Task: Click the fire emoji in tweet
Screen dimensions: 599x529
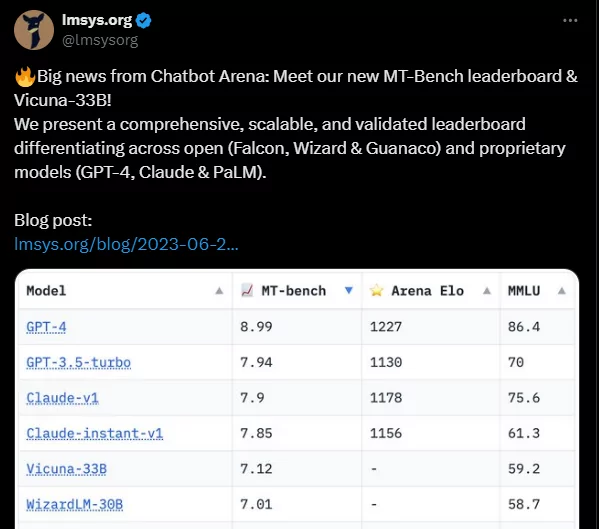Action: pyautogui.click(x=25, y=76)
